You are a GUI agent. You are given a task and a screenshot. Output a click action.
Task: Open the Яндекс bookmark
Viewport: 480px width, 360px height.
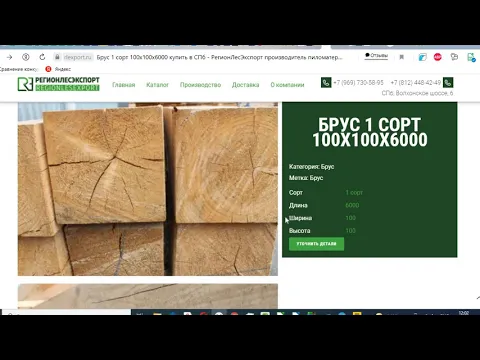tap(58, 69)
